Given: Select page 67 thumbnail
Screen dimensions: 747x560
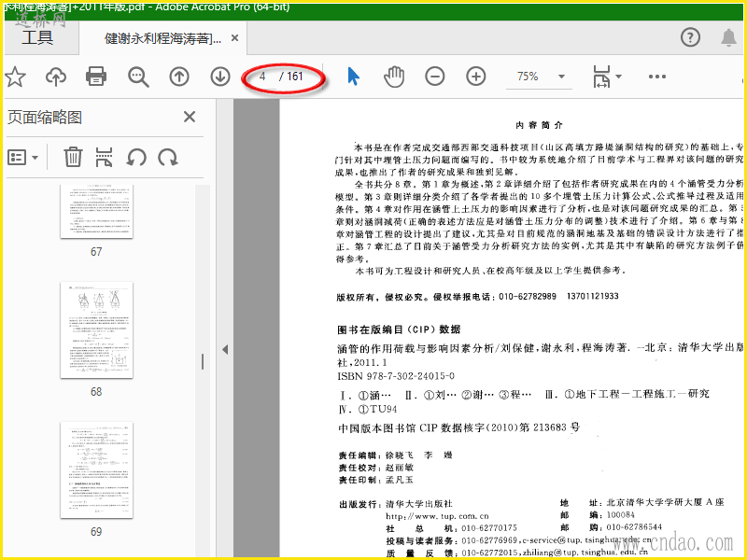Looking at the screenshot, I should tap(97, 212).
